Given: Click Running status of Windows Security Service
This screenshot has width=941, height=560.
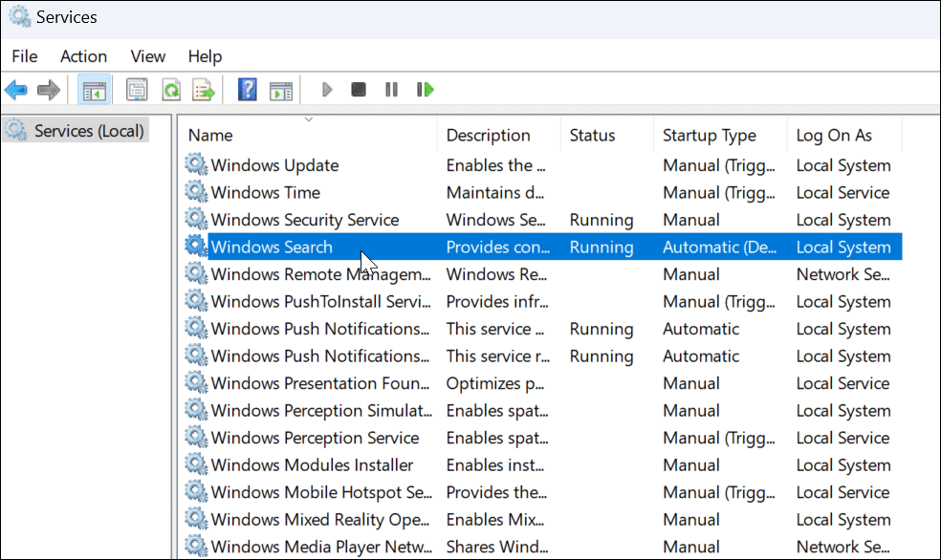Looking at the screenshot, I should coord(602,220).
